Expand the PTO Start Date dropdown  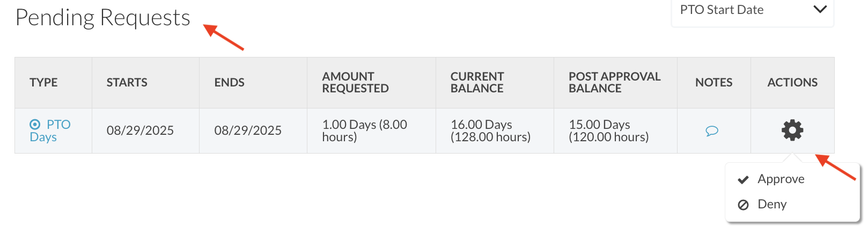click(752, 10)
